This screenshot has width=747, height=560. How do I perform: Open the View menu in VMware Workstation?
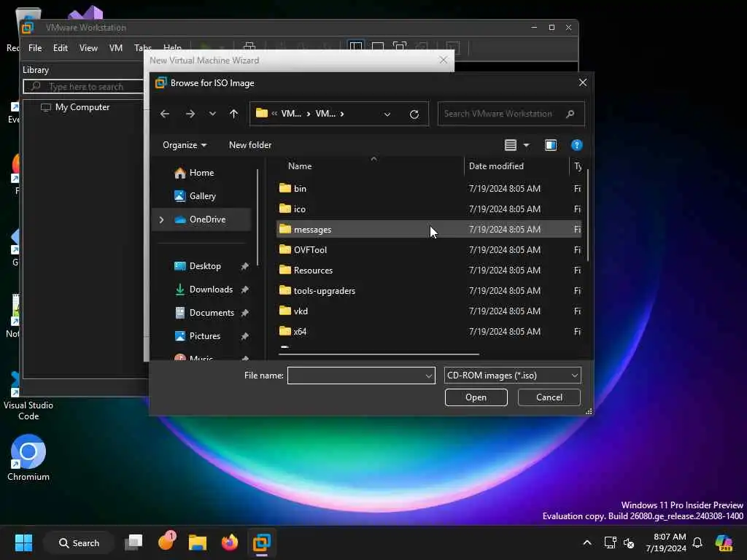88,48
